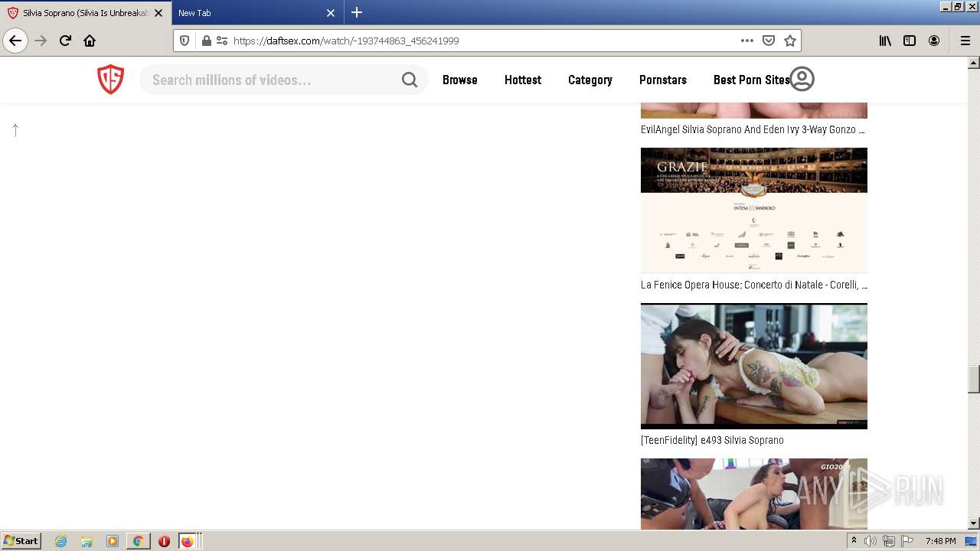Open the site permissions icon in address bar
980x551 pixels.
click(222, 41)
